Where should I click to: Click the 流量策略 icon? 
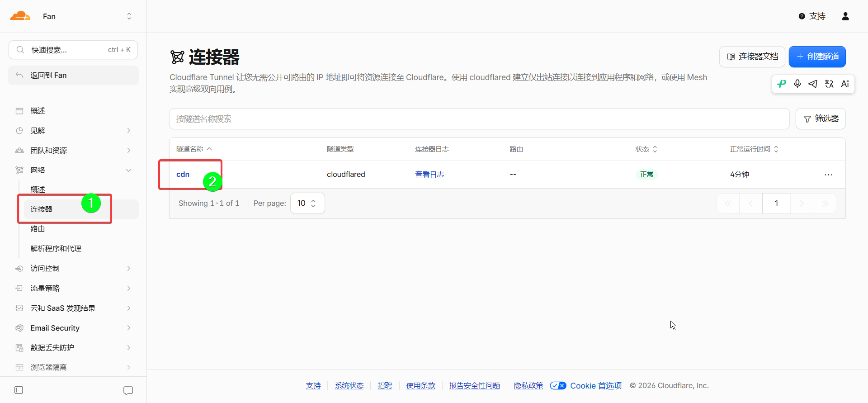pyautogui.click(x=19, y=288)
